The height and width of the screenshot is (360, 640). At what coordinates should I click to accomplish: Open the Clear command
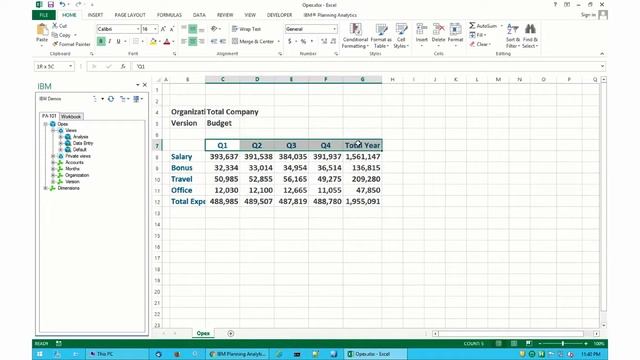click(480, 44)
